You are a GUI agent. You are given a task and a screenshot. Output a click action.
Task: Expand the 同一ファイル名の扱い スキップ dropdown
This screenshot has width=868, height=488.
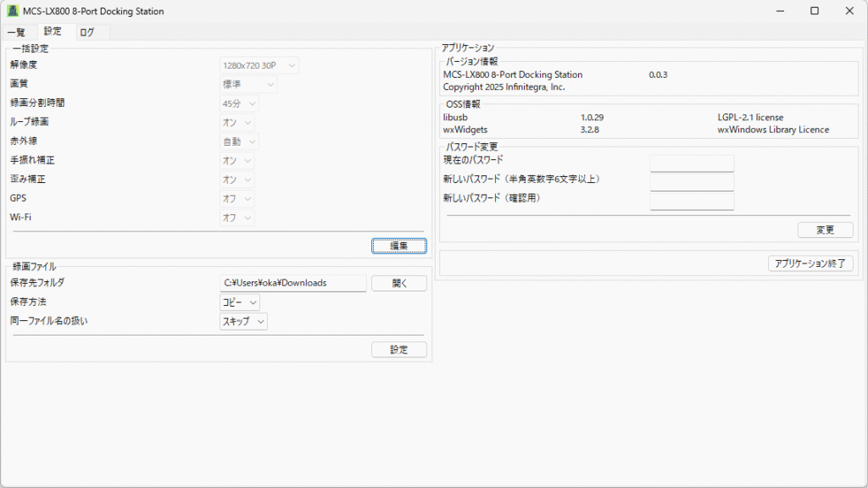pyautogui.click(x=243, y=321)
